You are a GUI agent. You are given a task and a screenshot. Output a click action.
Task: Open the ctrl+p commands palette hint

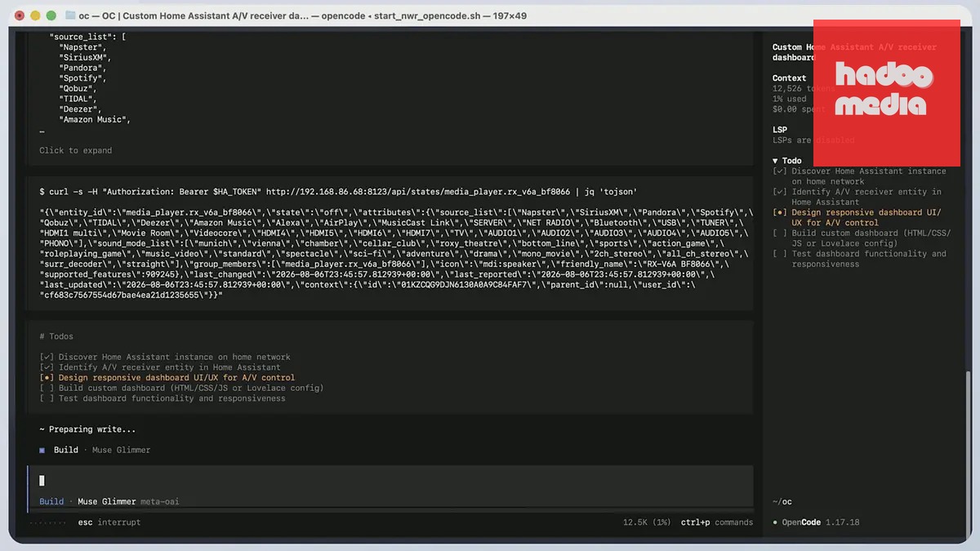pos(717,522)
